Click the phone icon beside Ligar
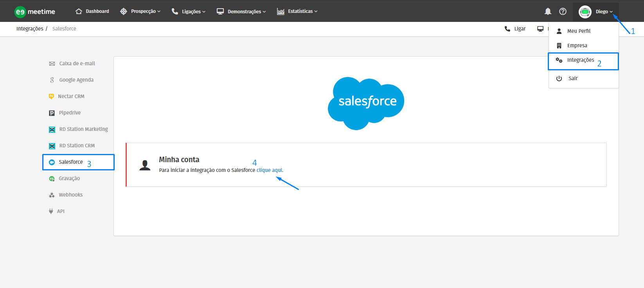This screenshot has width=644, height=288. pos(507,29)
